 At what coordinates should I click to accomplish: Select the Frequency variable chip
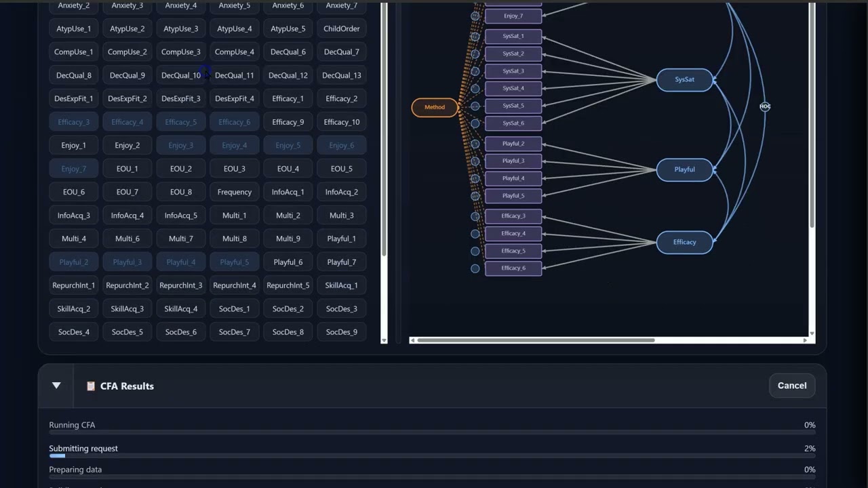click(x=235, y=192)
